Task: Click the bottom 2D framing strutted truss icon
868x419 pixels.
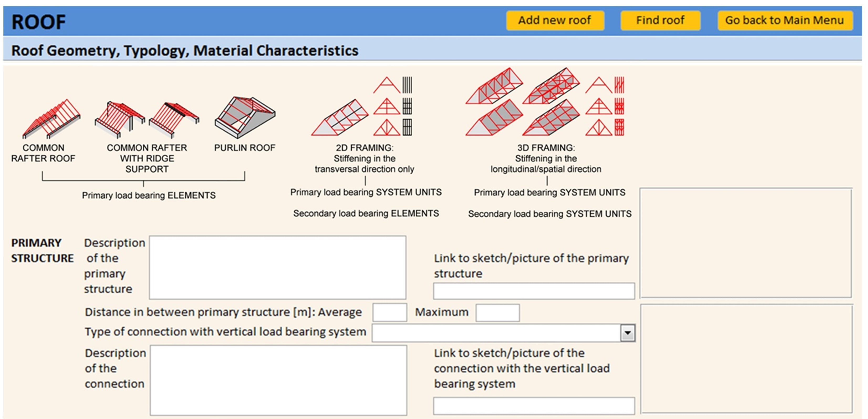Action: tap(387, 127)
